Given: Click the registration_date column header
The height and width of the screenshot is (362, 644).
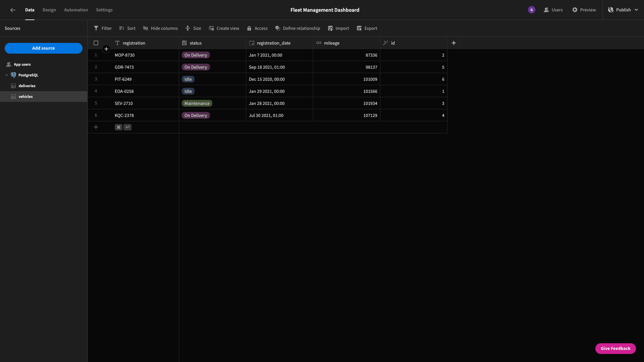Looking at the screenshot, I should (279, 43).
